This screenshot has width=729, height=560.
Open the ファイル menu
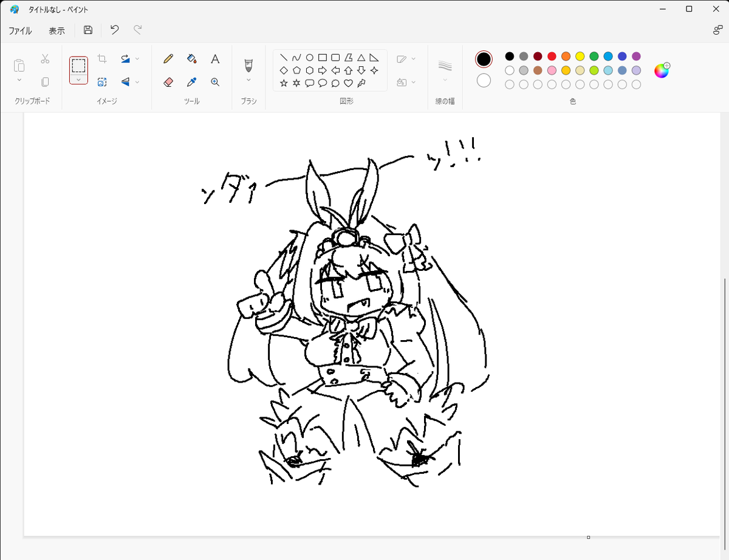[20, 30]
